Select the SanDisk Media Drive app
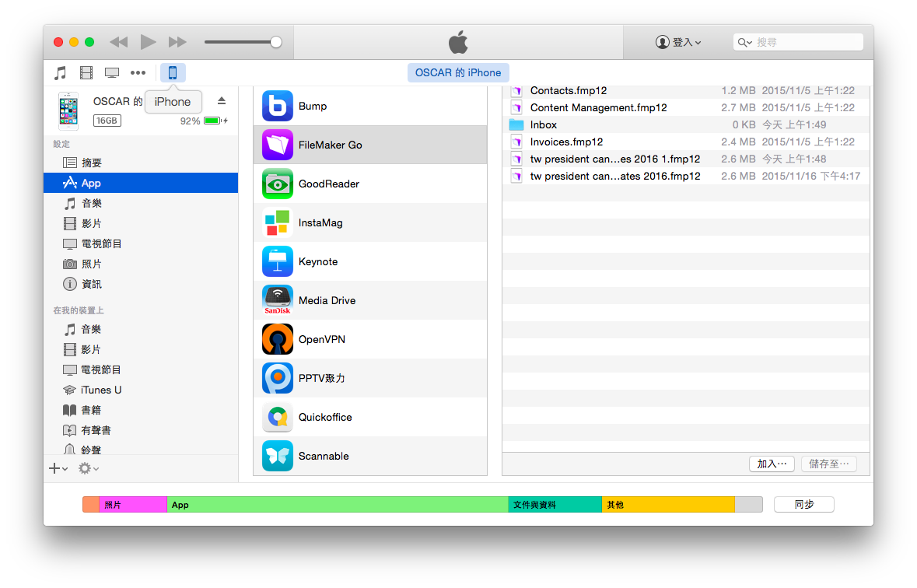Image resolution: width=917 pixels, height=588 pixels. coord(370,300)
